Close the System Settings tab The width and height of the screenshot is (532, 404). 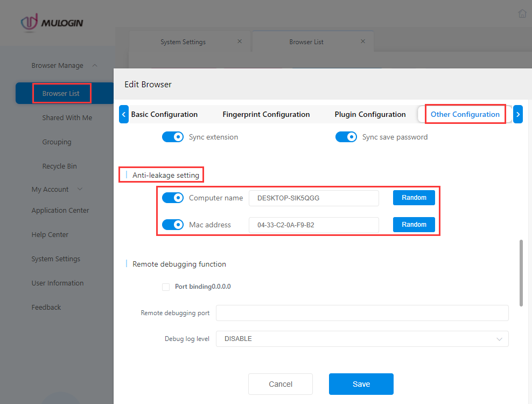(x=240, y=41)
